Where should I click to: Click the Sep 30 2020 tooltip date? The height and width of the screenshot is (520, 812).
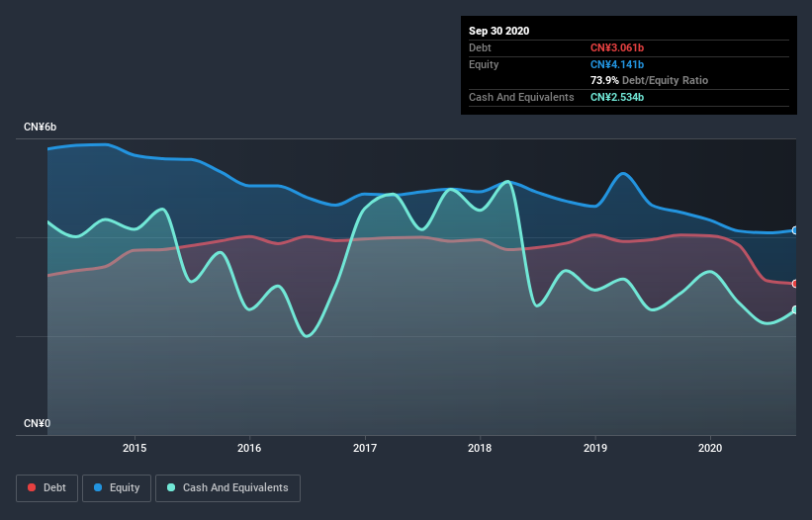click(x=498, y=31)
